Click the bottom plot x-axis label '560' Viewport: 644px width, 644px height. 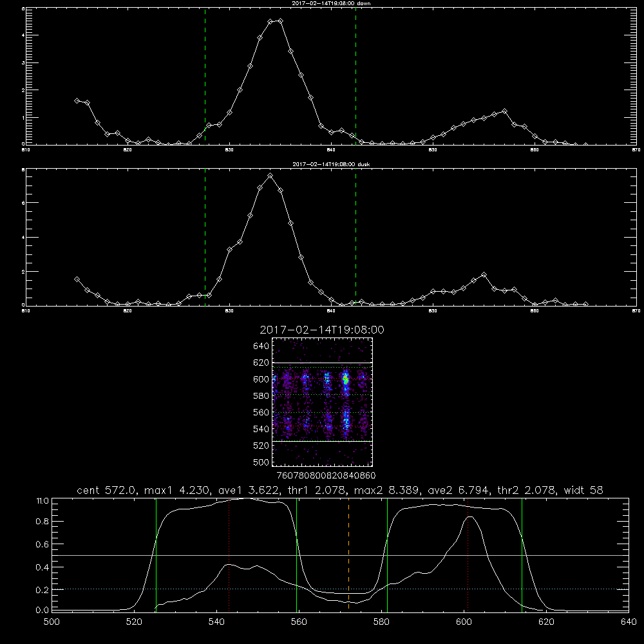click(299, 622)
